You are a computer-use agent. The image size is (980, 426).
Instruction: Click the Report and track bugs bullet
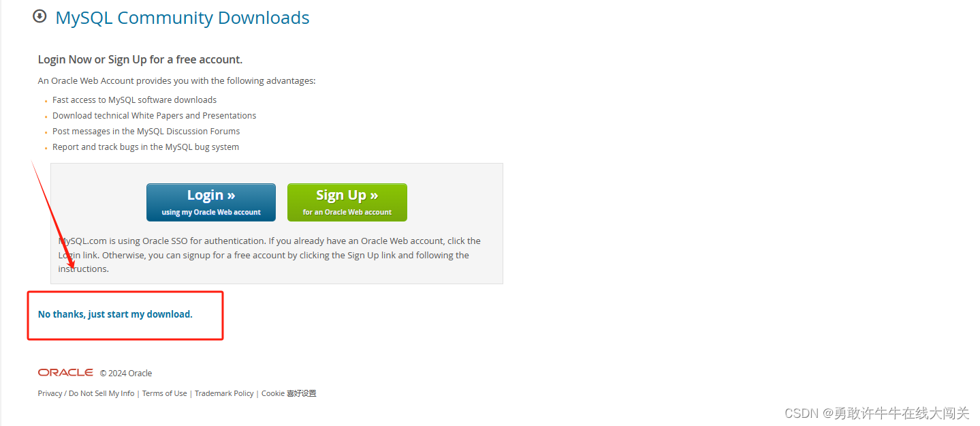tap(146, 147)
